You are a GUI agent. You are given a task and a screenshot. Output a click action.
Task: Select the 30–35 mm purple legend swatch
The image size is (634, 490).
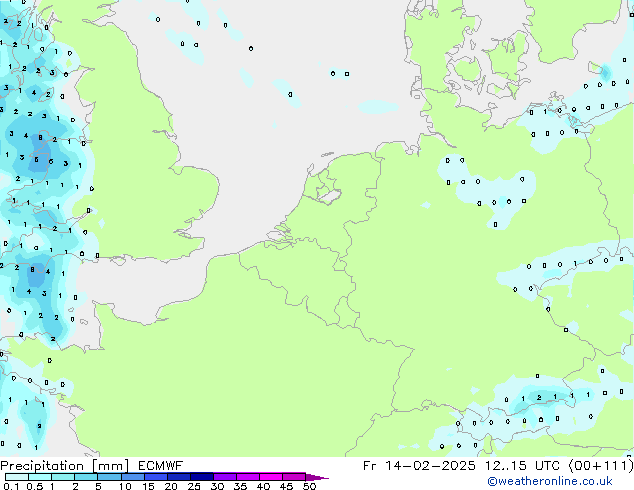click(x=224, y=477)
